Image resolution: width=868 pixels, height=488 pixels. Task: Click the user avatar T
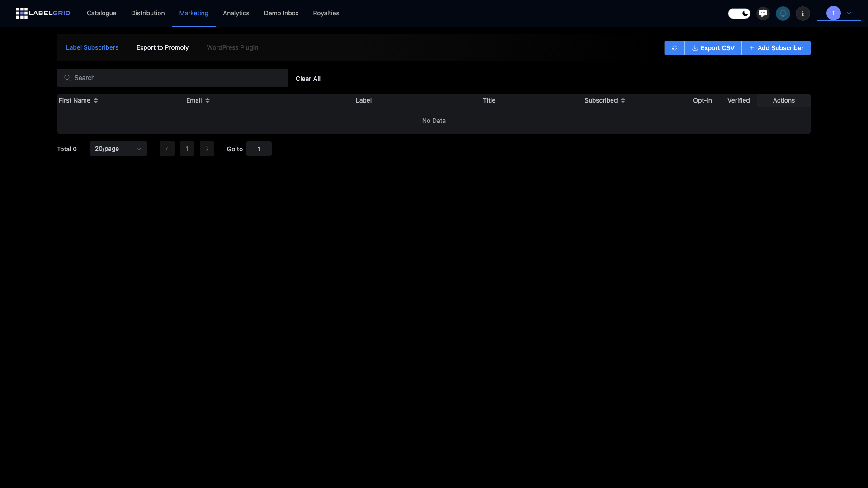pyautogui.click(x=833, y=13)
